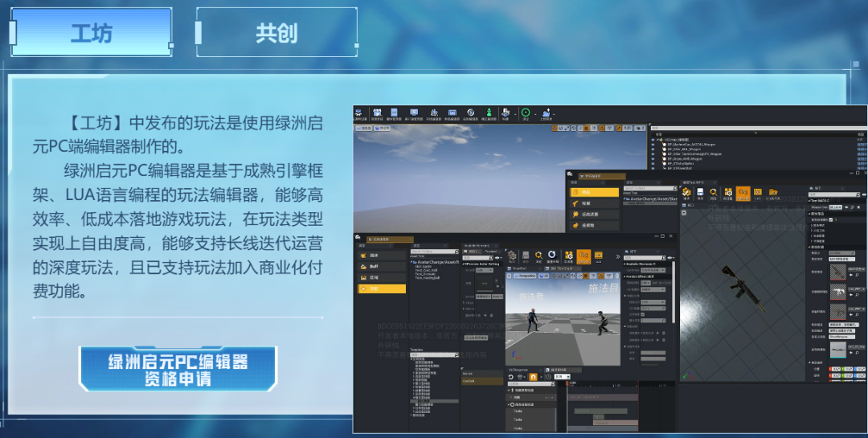Toggle checkbox in weapon editor details panel
868x438 pixels.
(x=831, y=219)
